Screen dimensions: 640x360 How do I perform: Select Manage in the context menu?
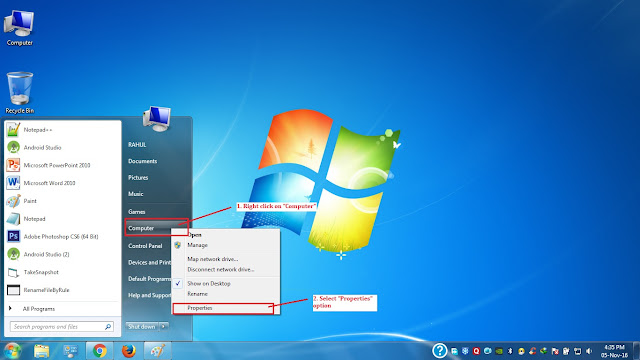point(225,245)
